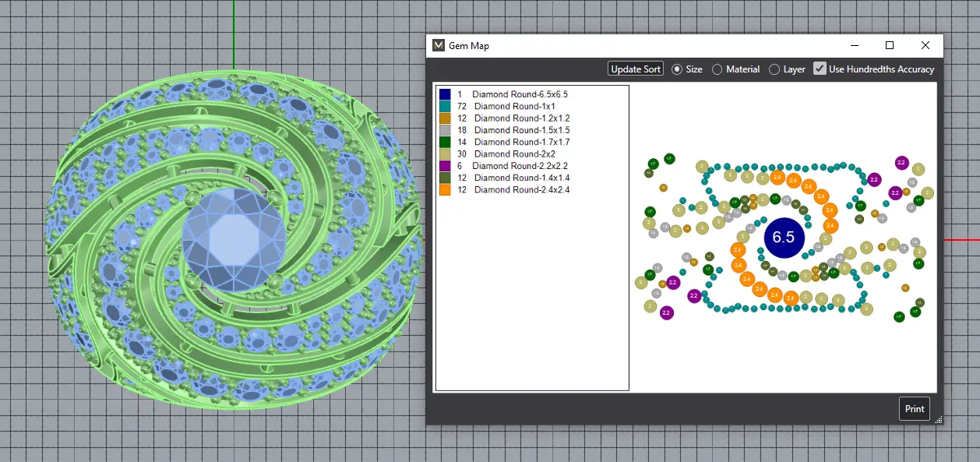
Task: Click the large 6.5 gem circle in map
Action: 783,238
